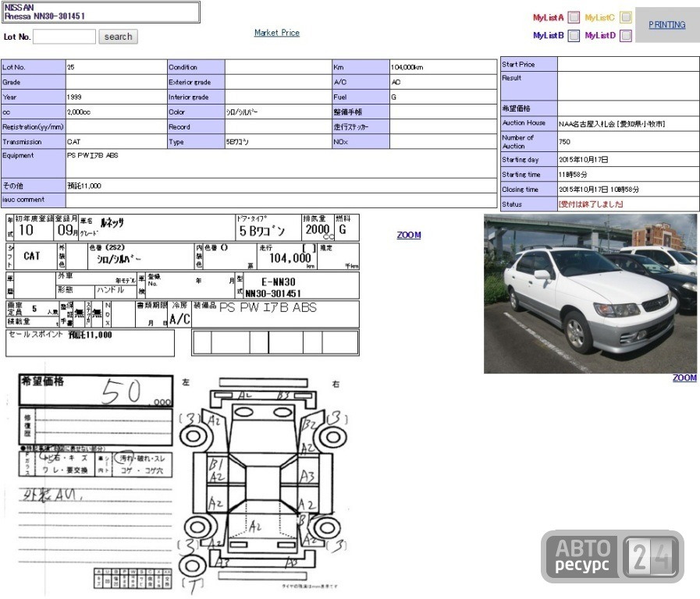The height and width of the screenshot is (599, 700).
Task: Select Km value 104,000km
Action: pyautogui.click(x=407, y=67)
